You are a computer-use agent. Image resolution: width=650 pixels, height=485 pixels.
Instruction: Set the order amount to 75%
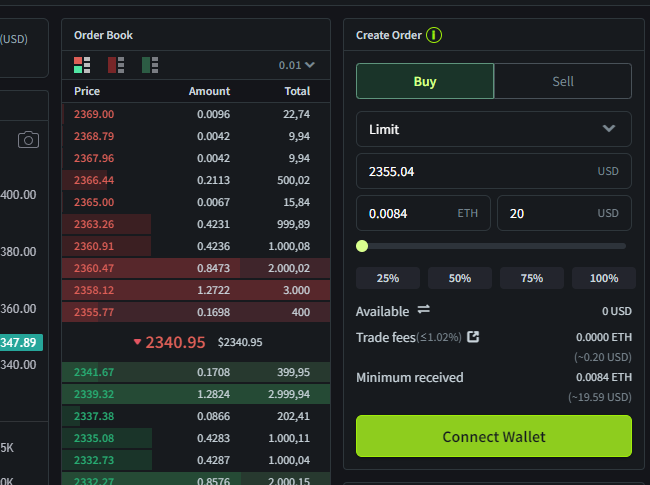click(x=532, y=278)
